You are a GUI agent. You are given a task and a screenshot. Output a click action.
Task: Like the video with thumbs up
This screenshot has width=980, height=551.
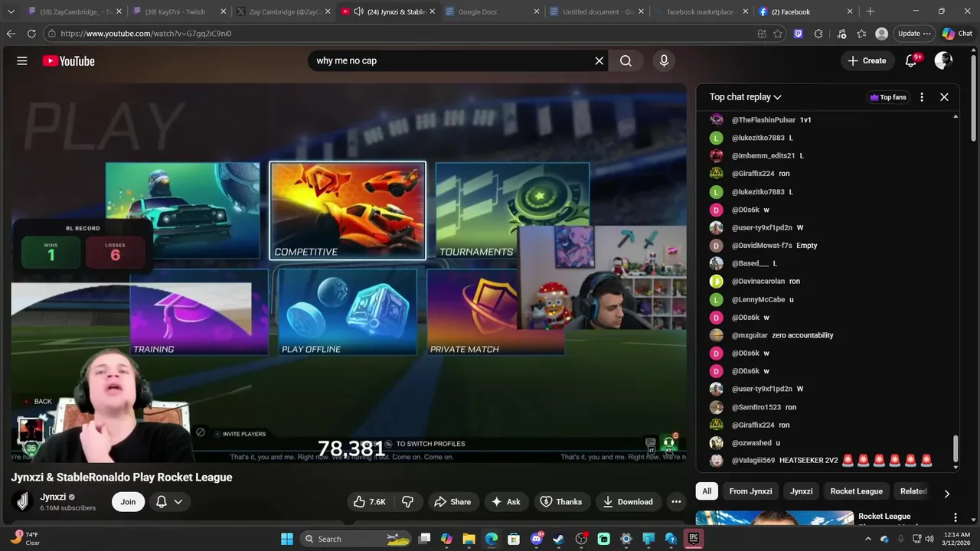tap(369, 502)
